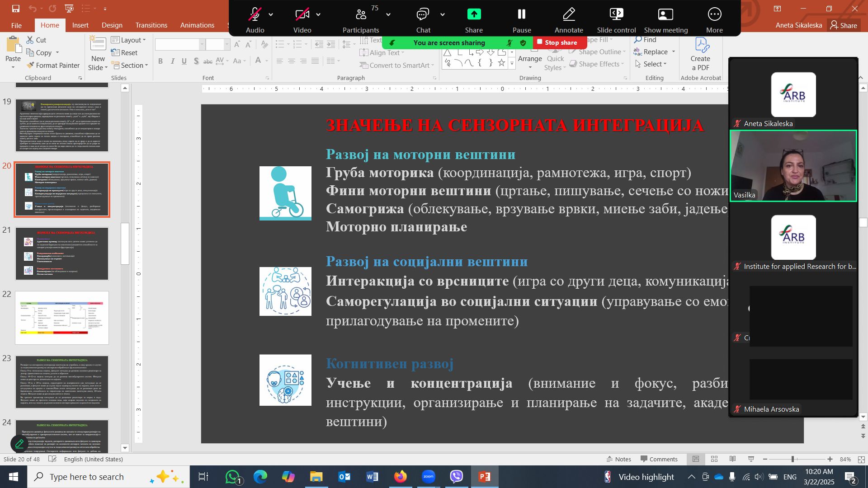
Task: Expand the Participants options arrow
Action: pyautogui.click(x=388, y=14)
